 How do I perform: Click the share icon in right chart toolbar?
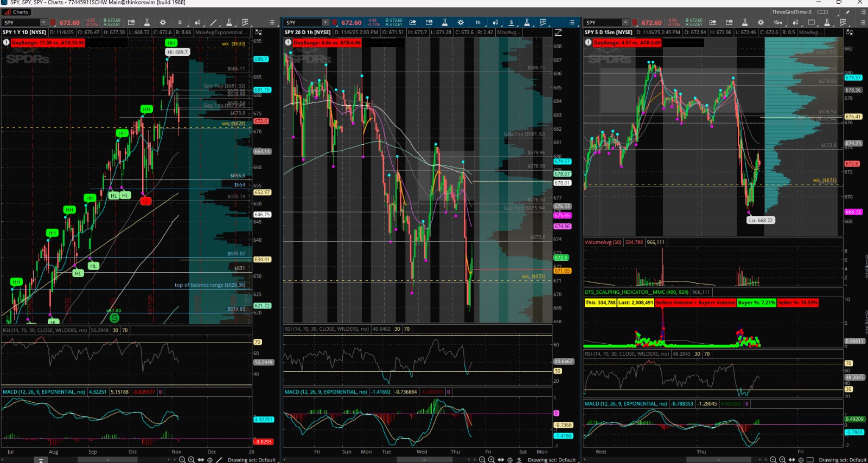[713, 22]
